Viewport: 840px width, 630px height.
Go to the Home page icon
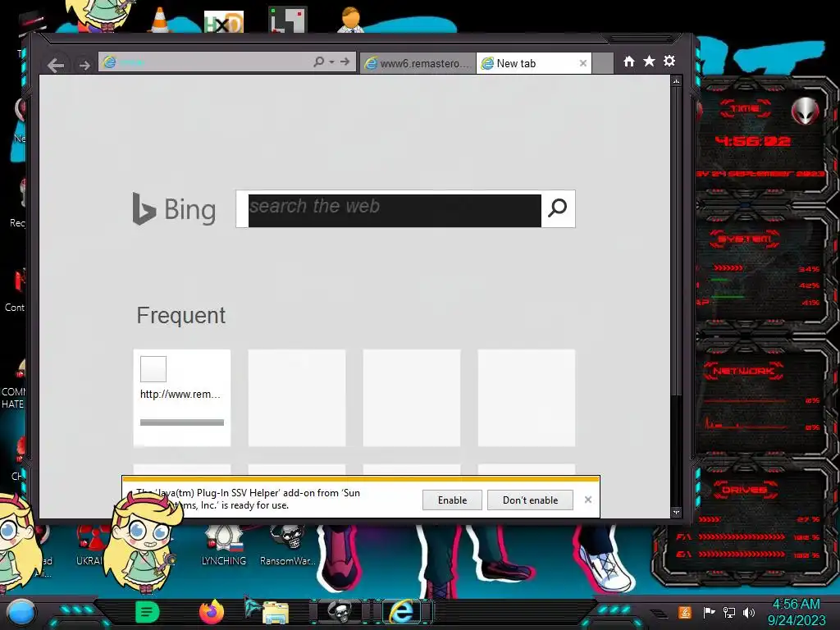point(629,62)
